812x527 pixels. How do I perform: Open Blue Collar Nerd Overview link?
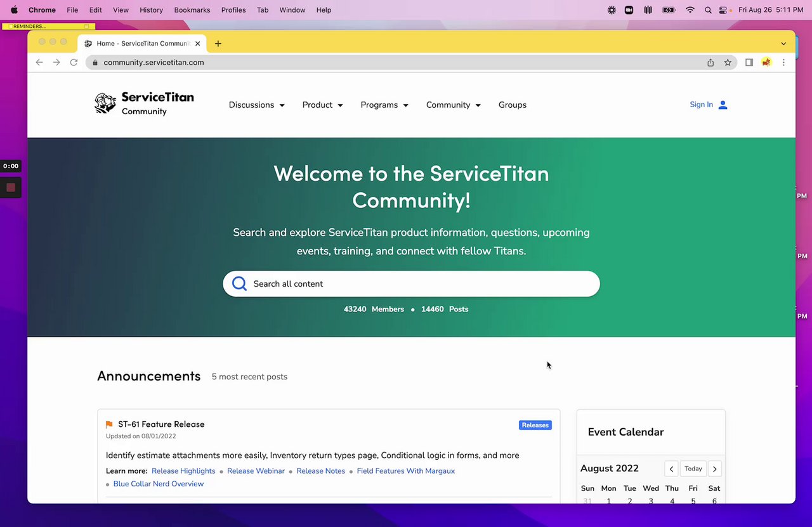pyautogui.click(x=159, y=484)
